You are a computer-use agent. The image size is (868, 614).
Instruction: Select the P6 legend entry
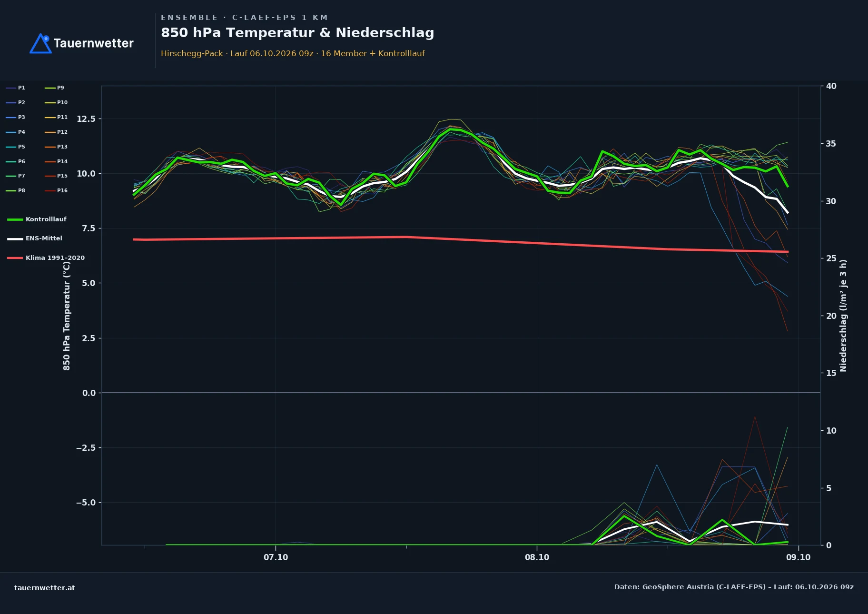click(x=15, y=161)
